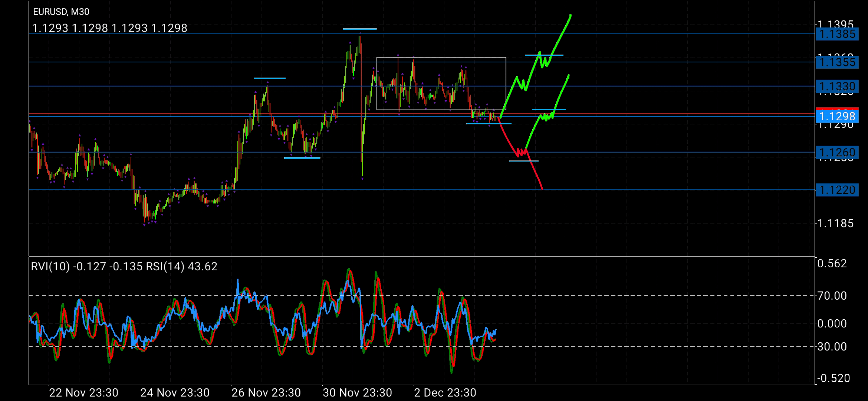Image resolution: width=868 pixels, height=401 pixels.
Task: Click the OHLC values text line
Action: 110,28
